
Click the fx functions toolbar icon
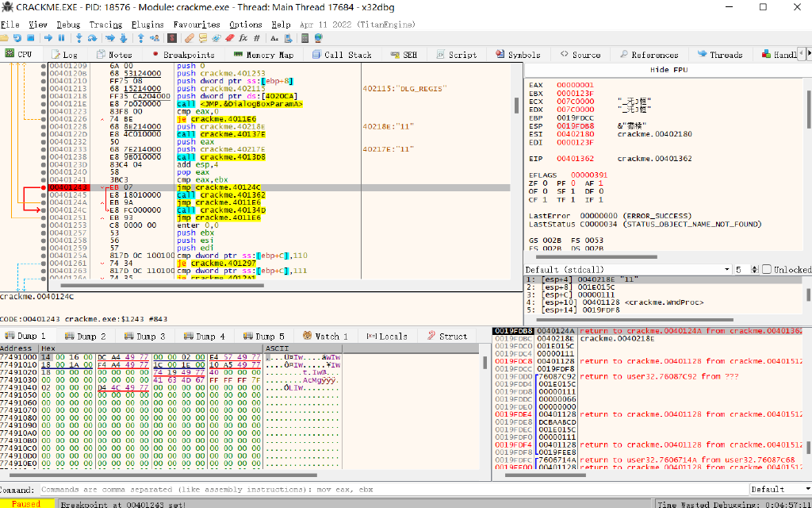pos(243,37)
